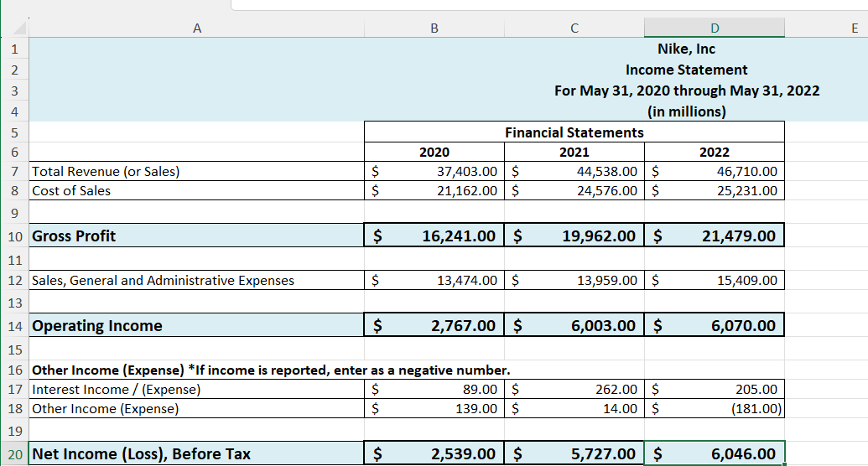Select the 2020 year header cell
This screenshot has width=868, height=466.
[434, 152]
